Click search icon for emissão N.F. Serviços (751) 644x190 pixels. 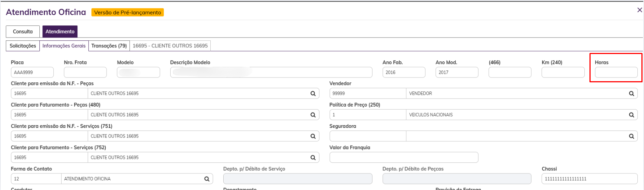(x=313, y=136)
